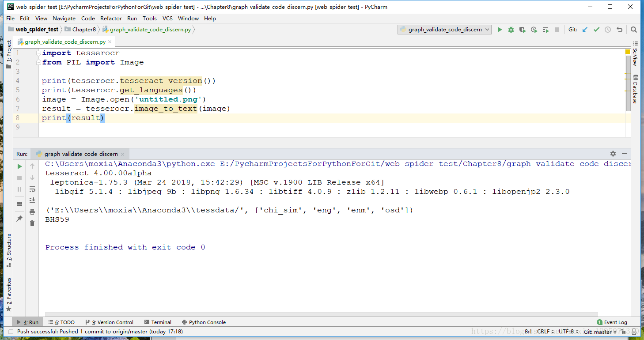This screenshot has width=644, height=340.
Task: Launch the profiler run icon
Action: tap(534, 30)
